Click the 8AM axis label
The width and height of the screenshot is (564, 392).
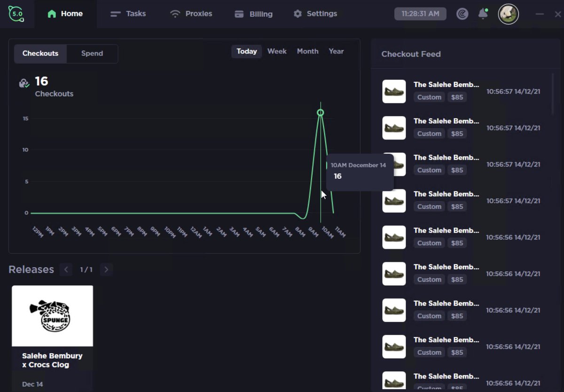point(300,232)
